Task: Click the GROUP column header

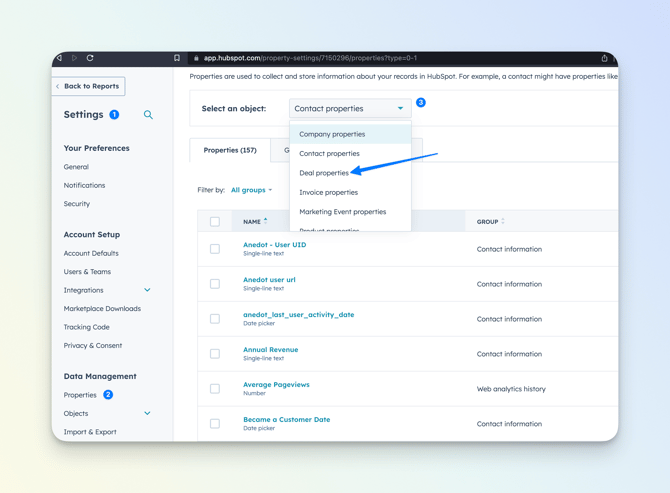Action: point(487,222)
